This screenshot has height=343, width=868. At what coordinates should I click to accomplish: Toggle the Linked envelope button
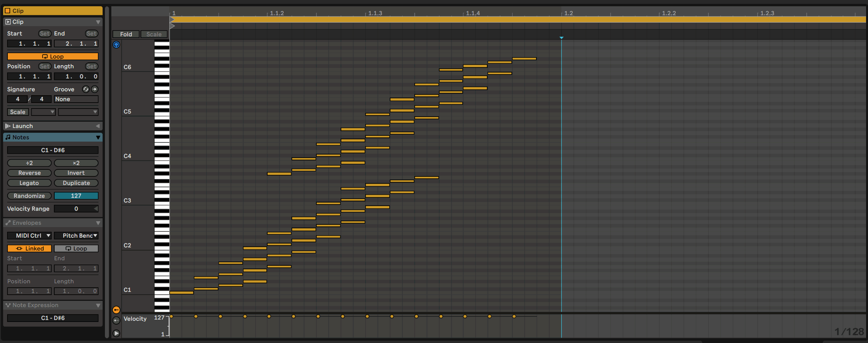click(29, 249)
